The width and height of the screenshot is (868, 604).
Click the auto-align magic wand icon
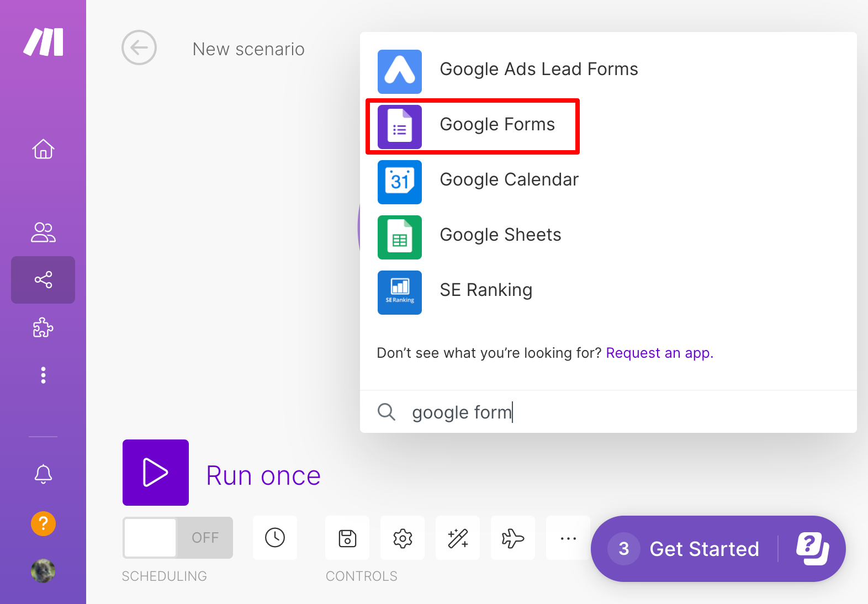click(458, 538)
